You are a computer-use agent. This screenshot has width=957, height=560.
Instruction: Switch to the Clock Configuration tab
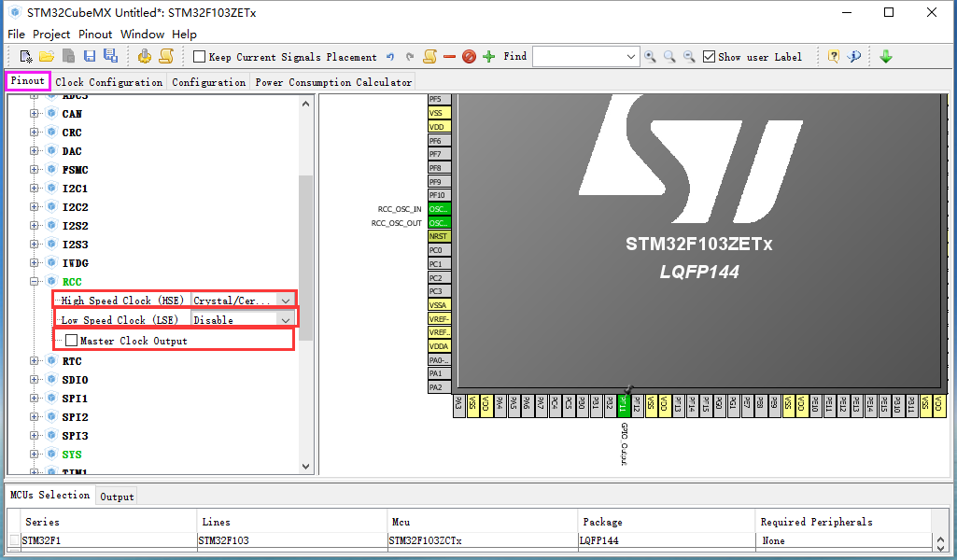108,82
